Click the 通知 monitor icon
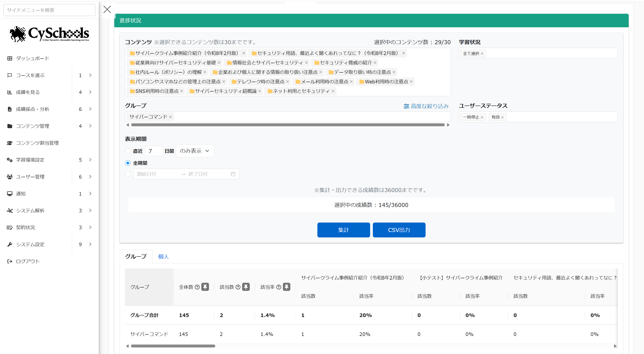 tap(10, 193)
